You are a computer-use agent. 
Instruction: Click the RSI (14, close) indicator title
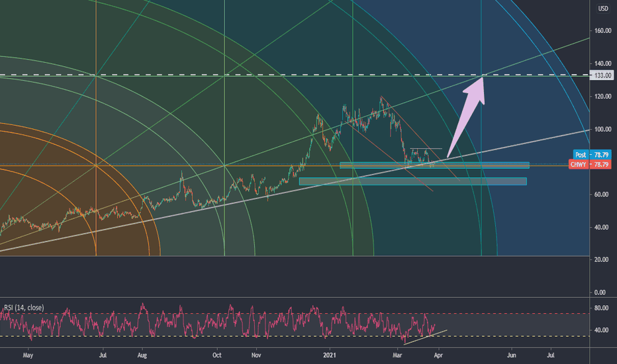(x=24, y=308)
